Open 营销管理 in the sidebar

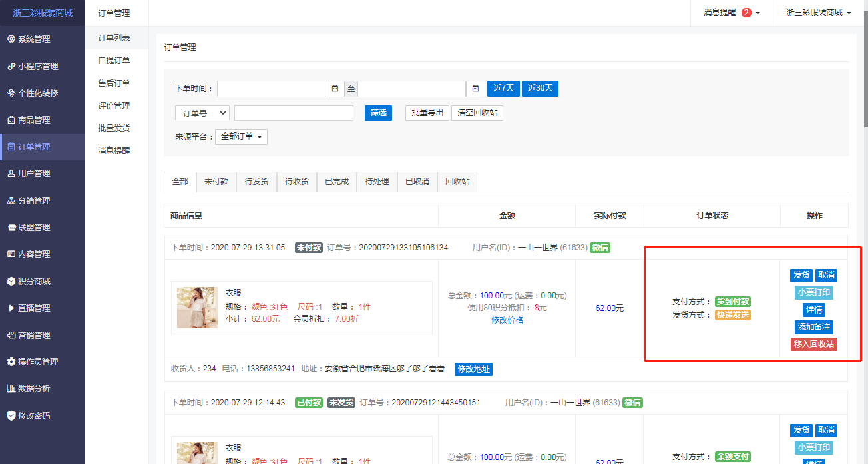tap(43, 335)
